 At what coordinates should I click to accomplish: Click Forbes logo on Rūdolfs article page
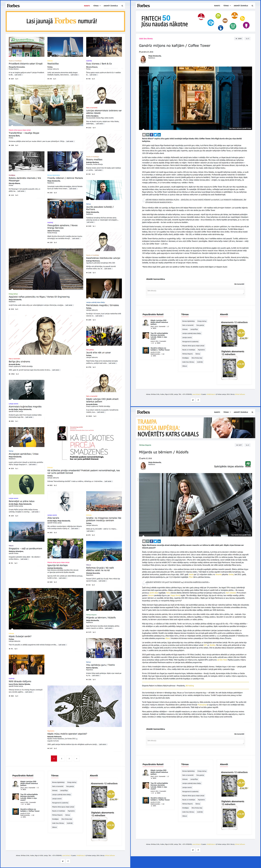tap(143, 412)
